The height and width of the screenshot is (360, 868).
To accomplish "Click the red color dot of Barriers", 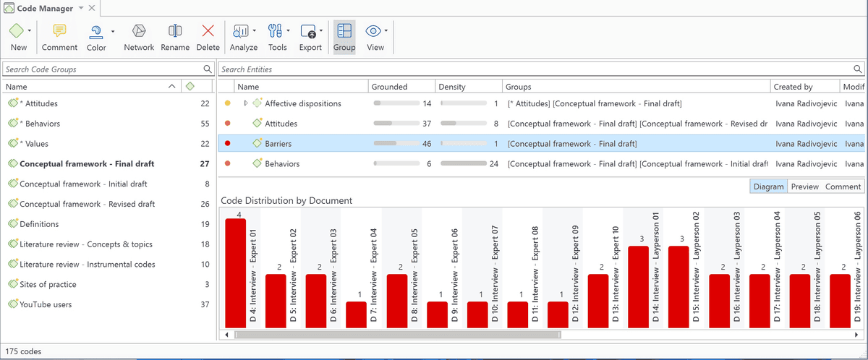I will click(228, 144).
